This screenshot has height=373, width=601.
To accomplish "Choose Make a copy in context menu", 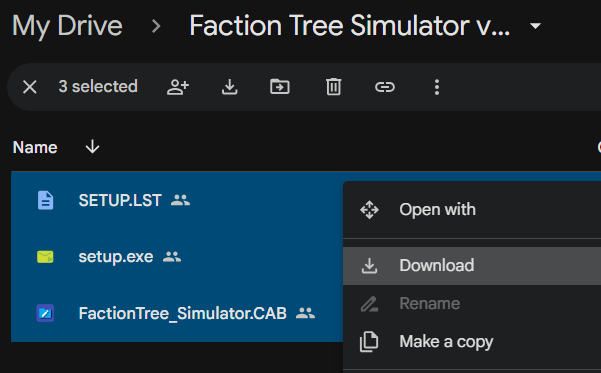I will (x=472, y=342).
